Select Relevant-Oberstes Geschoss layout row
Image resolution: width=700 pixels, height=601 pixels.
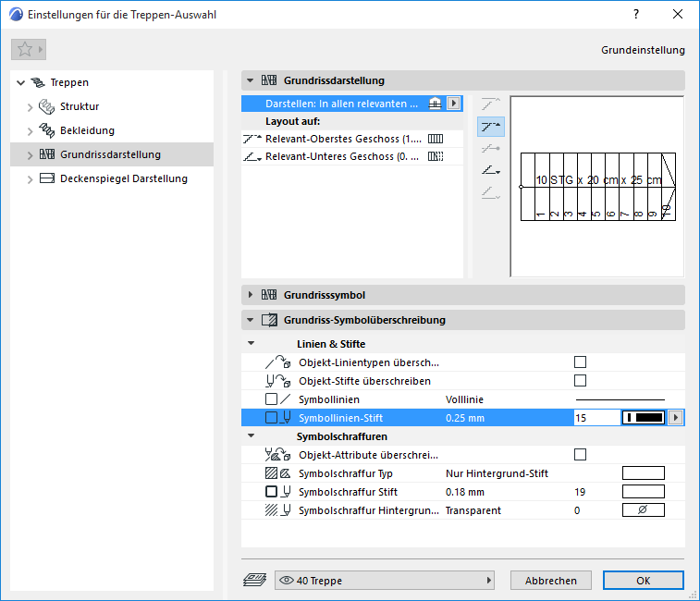click(x=352, y=139)
